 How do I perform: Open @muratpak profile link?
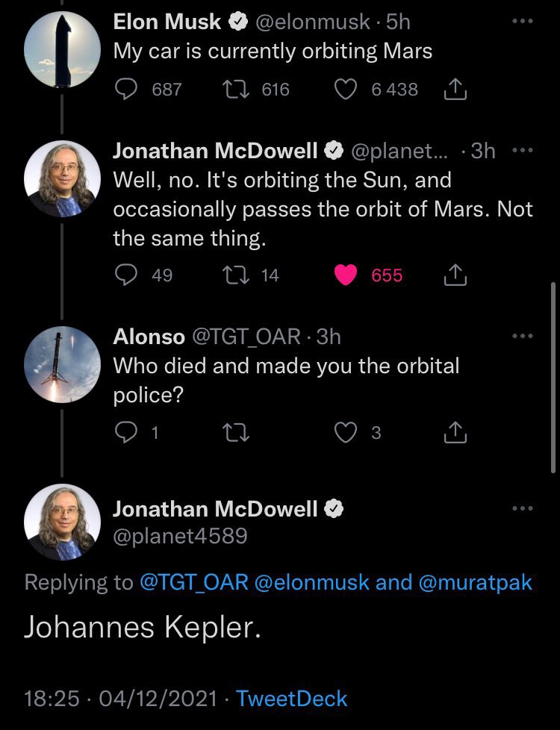click(475, 582)
